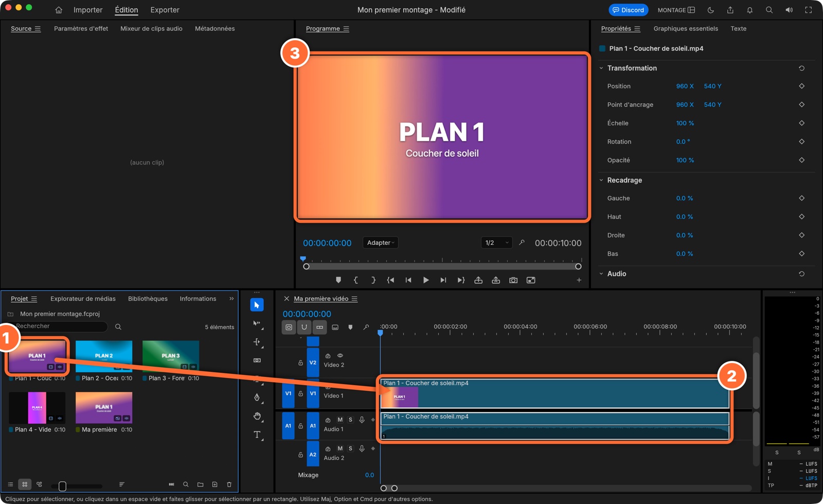Collapse the Transformation section
Viewport: 823px width, 504px height.
[601, 68]
